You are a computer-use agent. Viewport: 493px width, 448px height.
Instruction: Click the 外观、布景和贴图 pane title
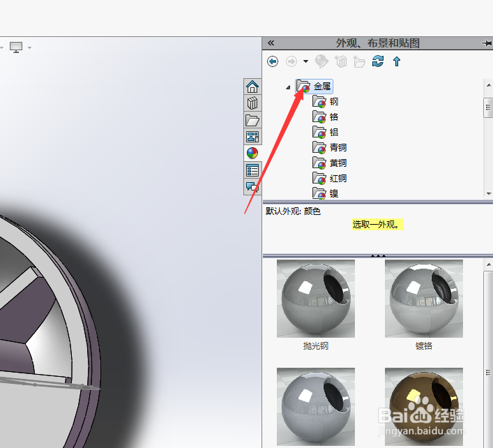pyautogui.click(x=378, y=43)
